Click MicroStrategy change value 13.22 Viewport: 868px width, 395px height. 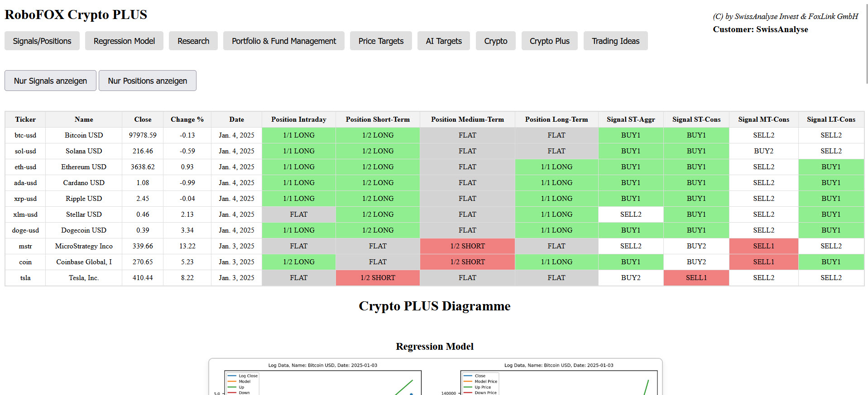pyautogui.click(x=187, y=246)
